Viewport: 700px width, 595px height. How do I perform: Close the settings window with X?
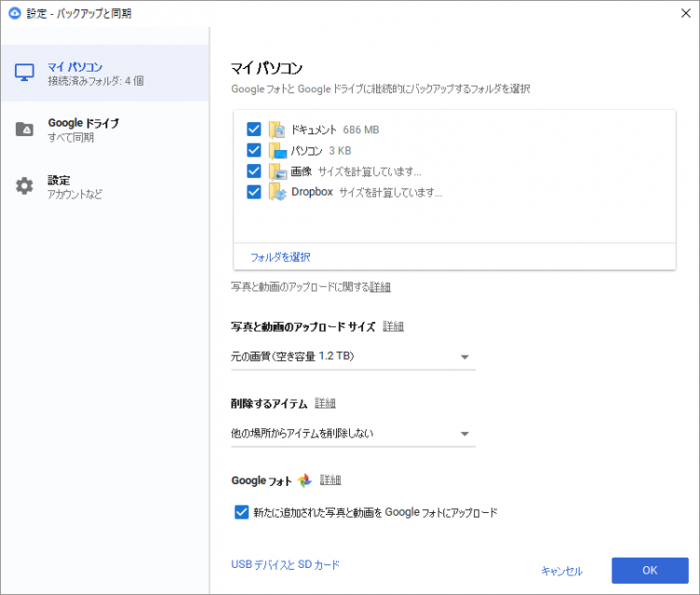tap(686, 13)
